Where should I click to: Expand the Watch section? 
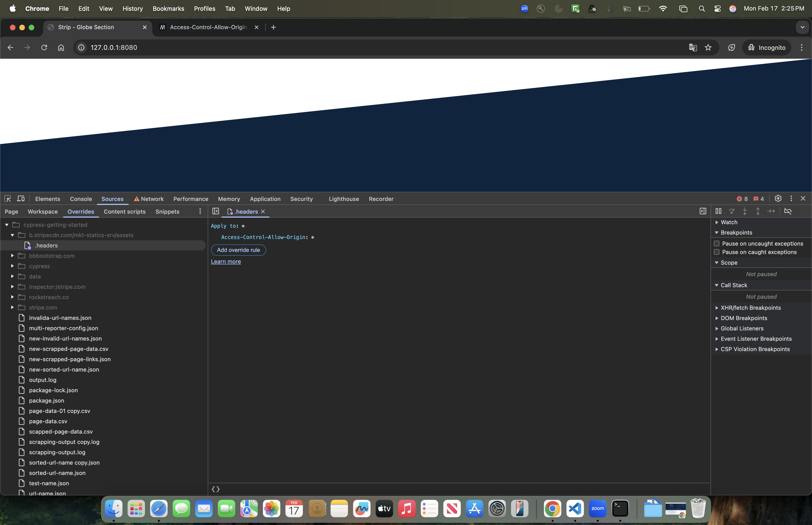point(729,222)
